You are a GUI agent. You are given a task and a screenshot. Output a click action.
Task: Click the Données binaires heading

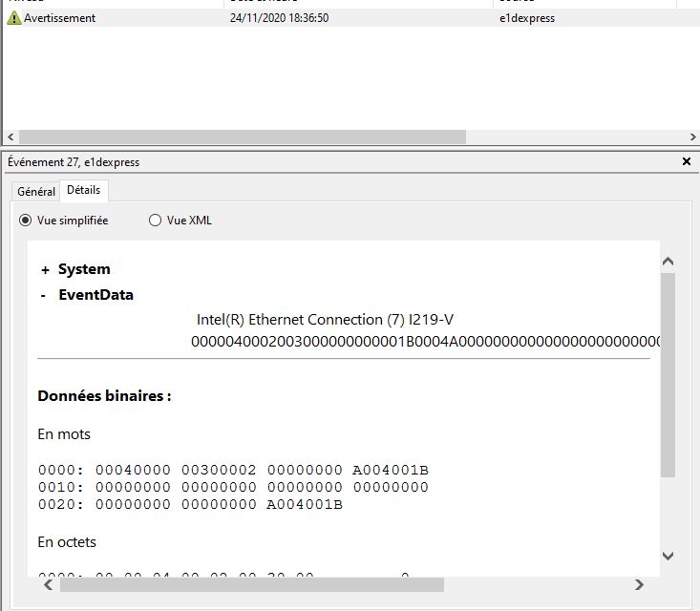pyautogui.click(x=104, y=396)
